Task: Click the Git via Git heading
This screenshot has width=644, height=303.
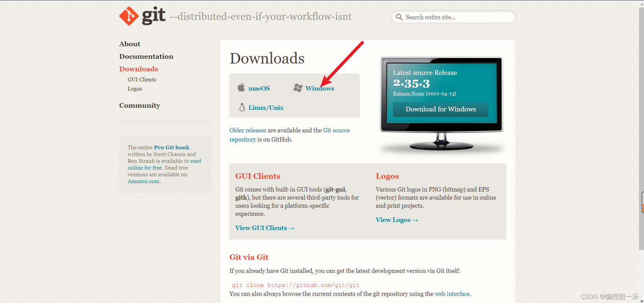Action: coord(249,257)
